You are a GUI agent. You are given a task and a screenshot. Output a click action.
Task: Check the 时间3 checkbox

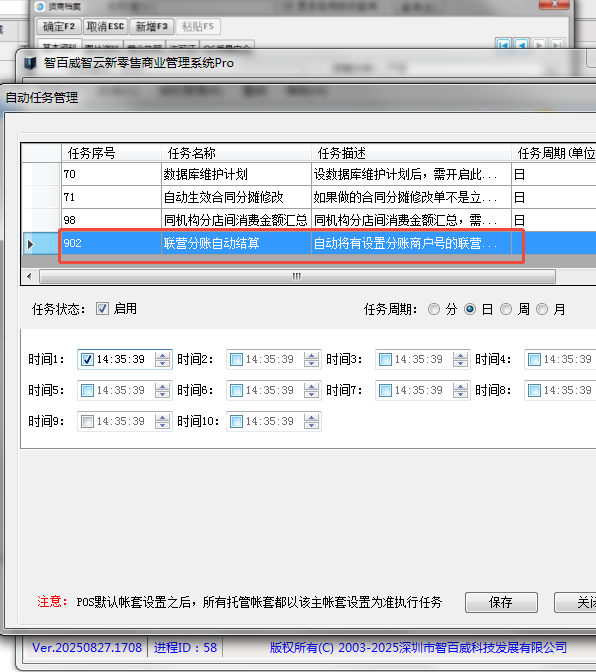point(386,359)
